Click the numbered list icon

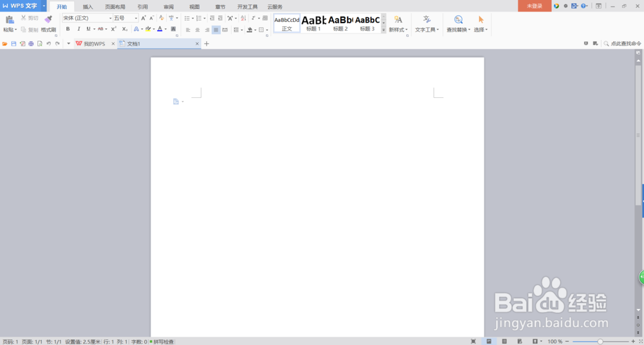pos(199,18)
